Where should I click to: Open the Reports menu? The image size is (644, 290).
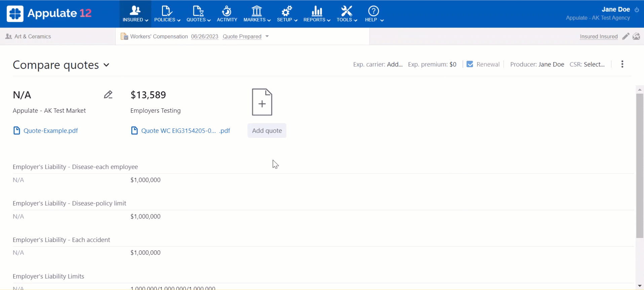[317, 14]
